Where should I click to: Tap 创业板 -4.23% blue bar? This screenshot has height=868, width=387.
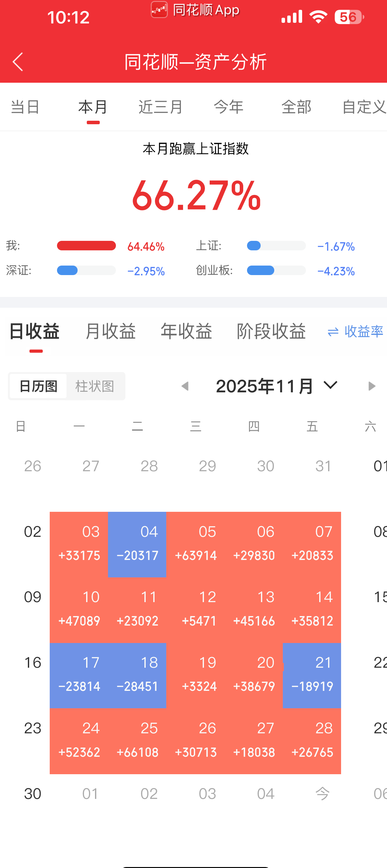pos(276,271)
